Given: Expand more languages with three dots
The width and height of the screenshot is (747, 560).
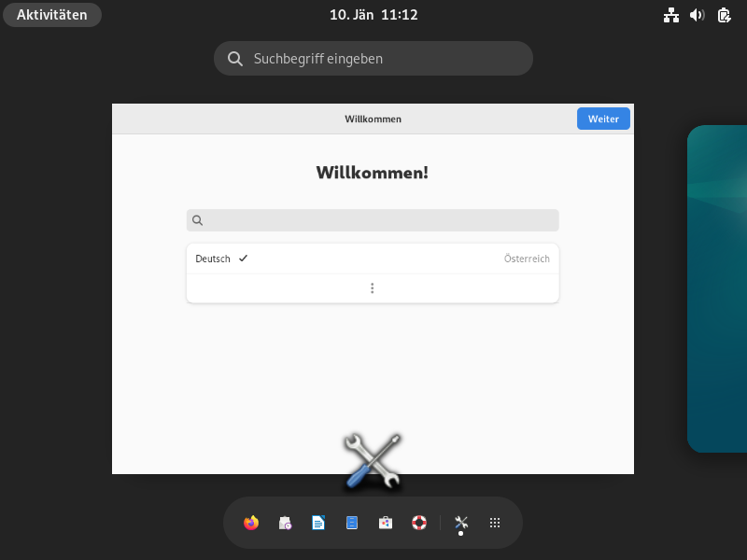Looking at the screenshot, I should (x=373, y=288).
